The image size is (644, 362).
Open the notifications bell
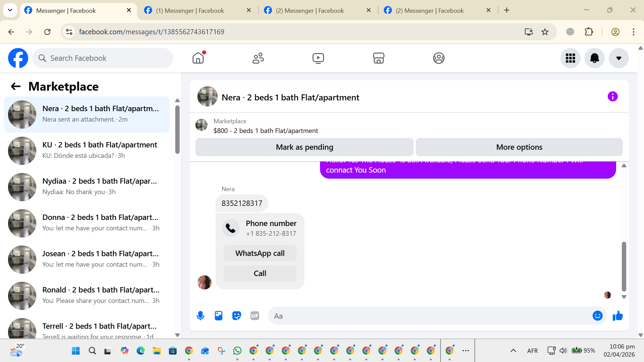click(x=595, y=58)
